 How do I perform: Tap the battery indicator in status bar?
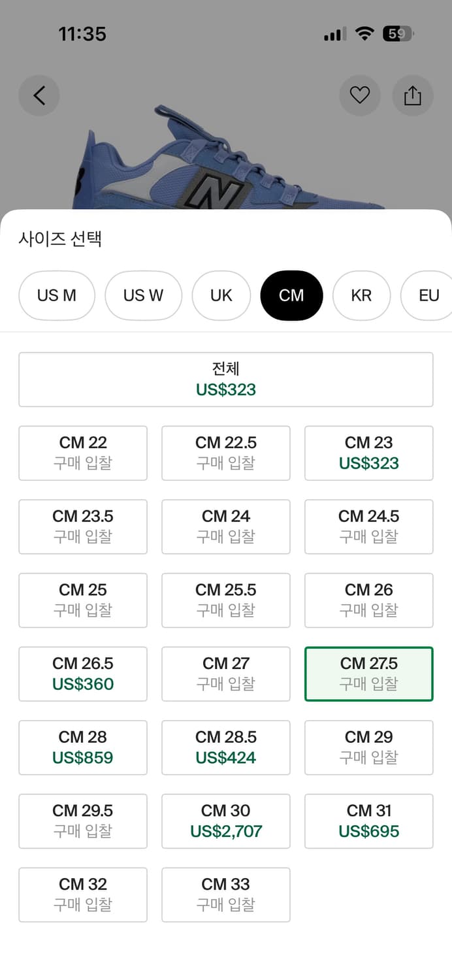[398, 34]
